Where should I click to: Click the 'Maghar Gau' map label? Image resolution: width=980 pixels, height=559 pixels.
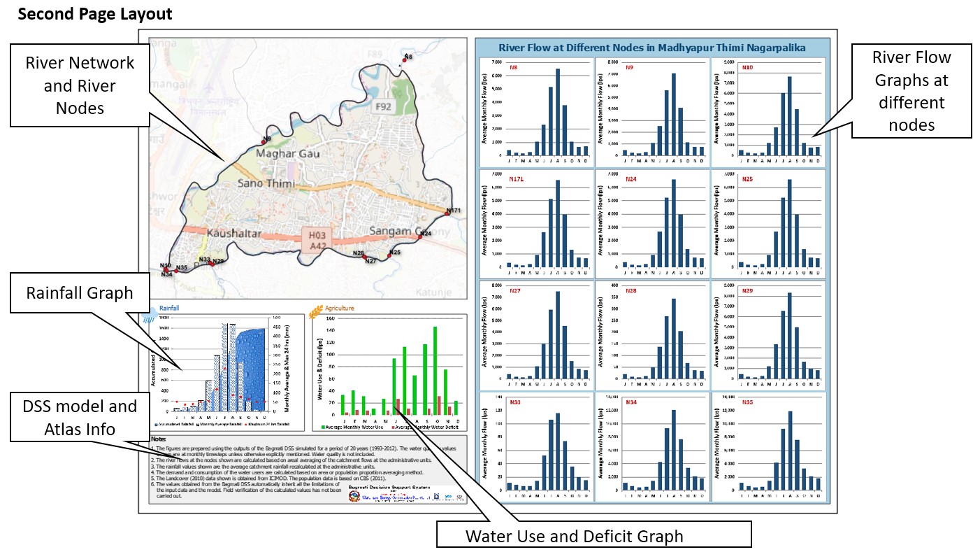tap(289, 153)
